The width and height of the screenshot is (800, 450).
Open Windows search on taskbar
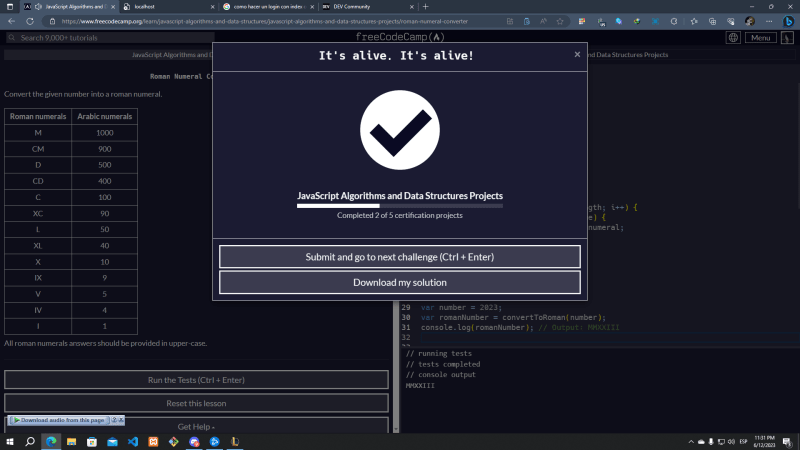coord(30,442)
